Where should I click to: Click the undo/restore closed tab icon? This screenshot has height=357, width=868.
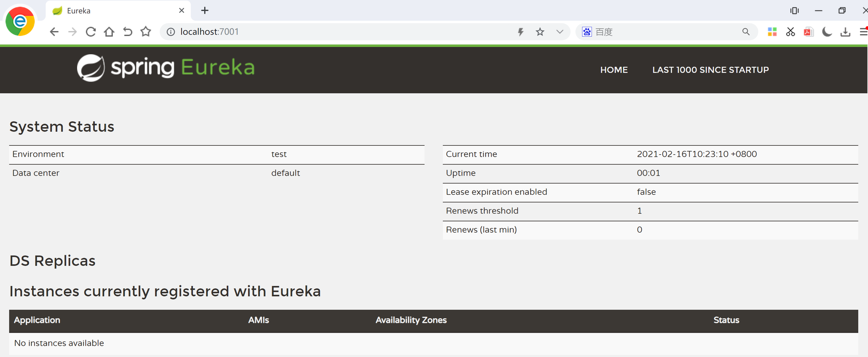(x=127, y=32)
